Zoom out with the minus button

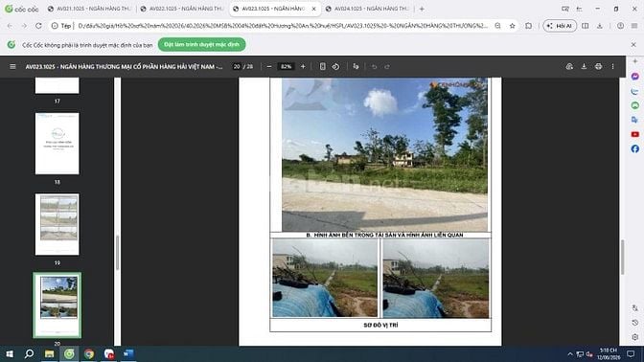(269, 66)
